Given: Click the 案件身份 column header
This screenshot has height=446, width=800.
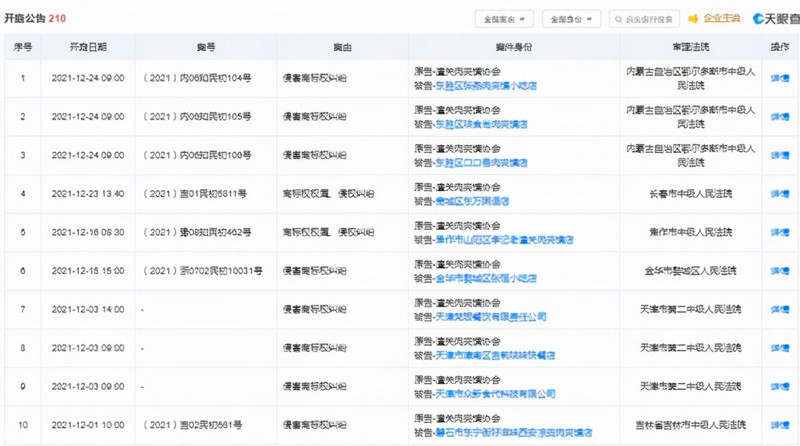Looking at the screenshot, I should pyautogui.click(x=514, y=47).
